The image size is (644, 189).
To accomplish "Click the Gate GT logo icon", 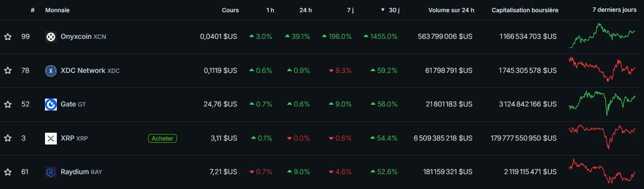I will (51, 104).
